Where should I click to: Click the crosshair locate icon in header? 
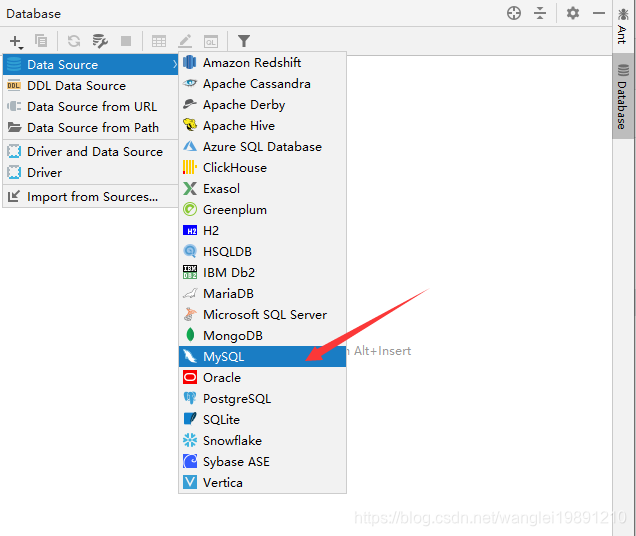[x=514, y=13]
